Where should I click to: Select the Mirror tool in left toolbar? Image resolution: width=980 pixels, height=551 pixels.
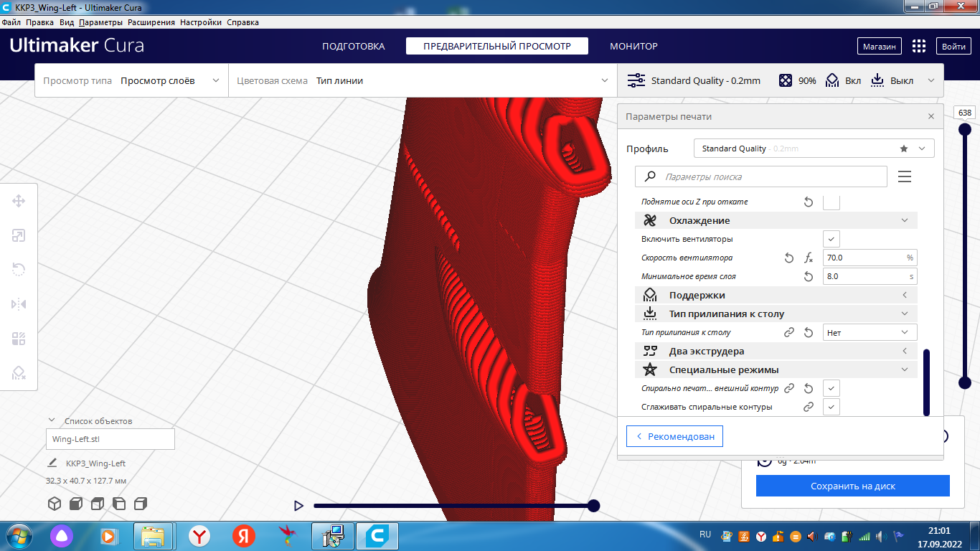19,304
